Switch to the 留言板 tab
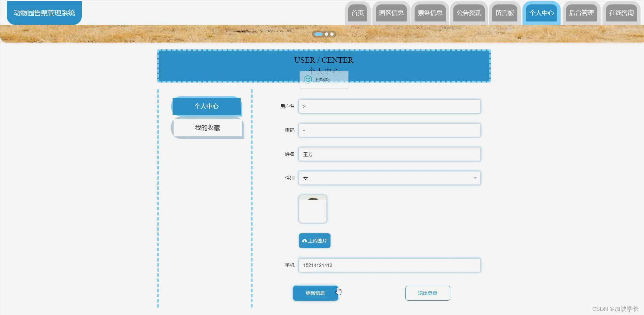The image size is (644, 315). click(505, 13)
